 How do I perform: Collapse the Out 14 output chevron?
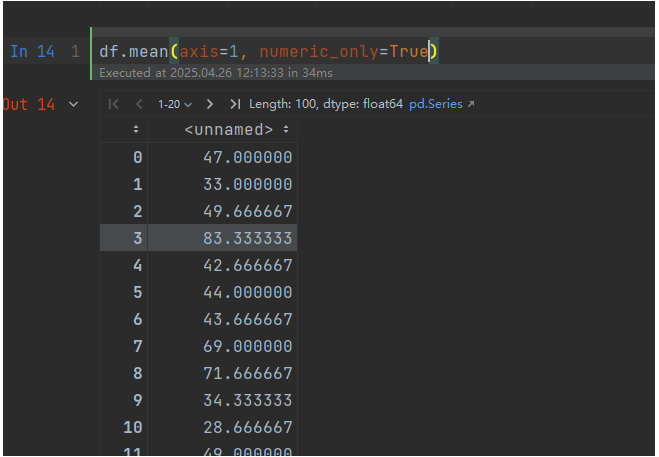tap(74, 104)
